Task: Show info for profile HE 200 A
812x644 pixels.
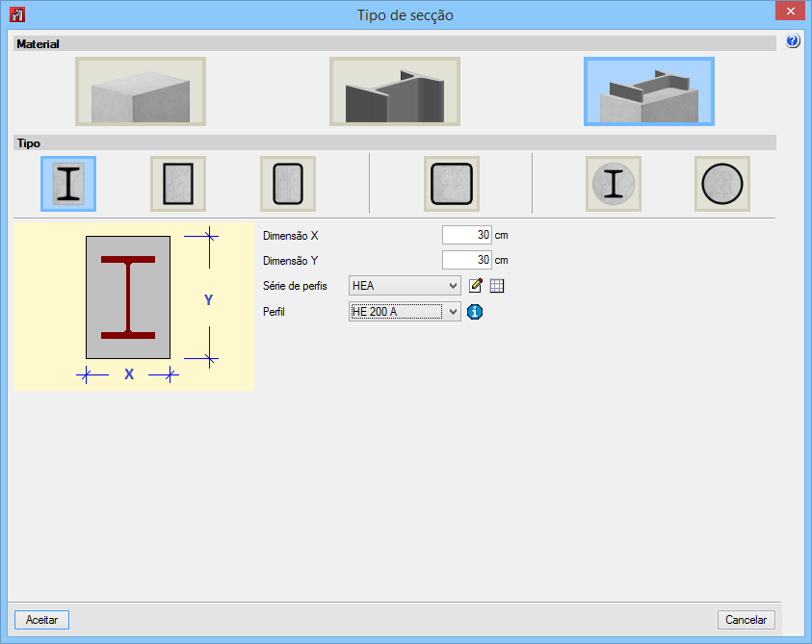Action: click(x=475, y=312)
